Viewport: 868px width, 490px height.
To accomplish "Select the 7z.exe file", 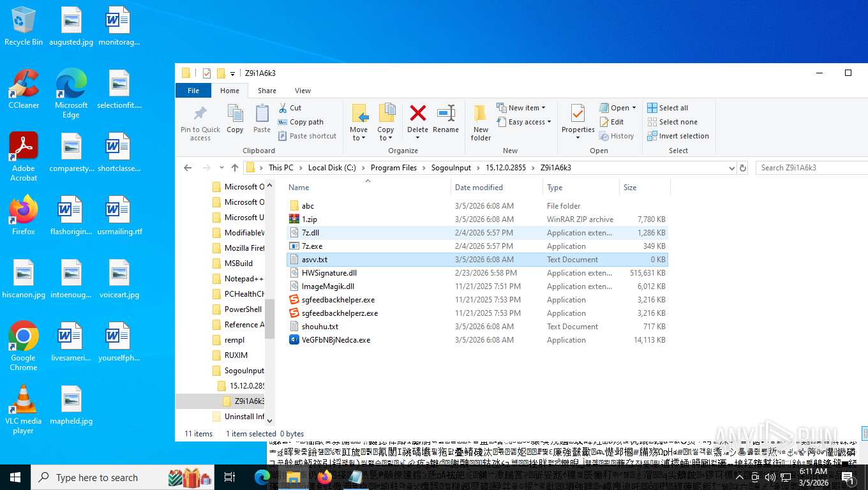I will [477, 246].
